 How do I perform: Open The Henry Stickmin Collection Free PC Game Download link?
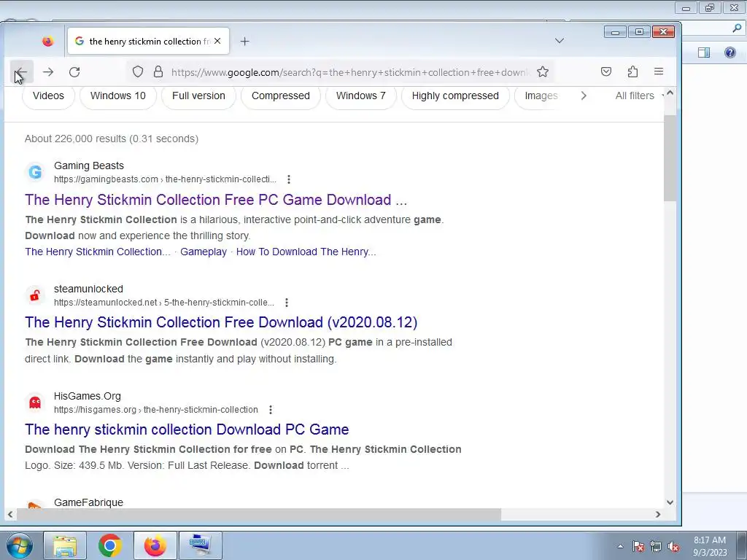point(216,200)
